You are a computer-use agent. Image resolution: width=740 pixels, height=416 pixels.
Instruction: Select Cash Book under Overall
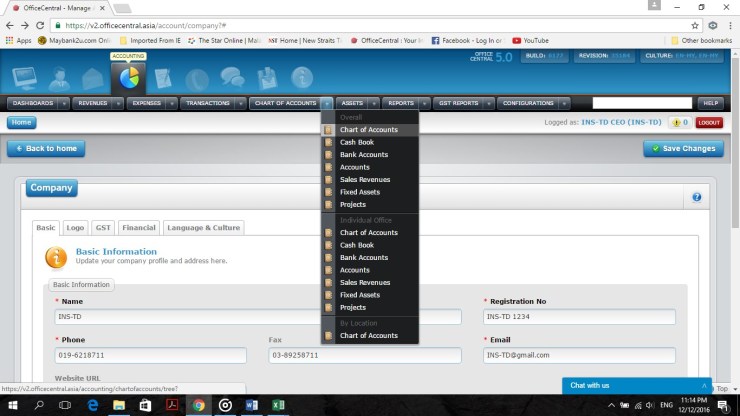(356, 142)
